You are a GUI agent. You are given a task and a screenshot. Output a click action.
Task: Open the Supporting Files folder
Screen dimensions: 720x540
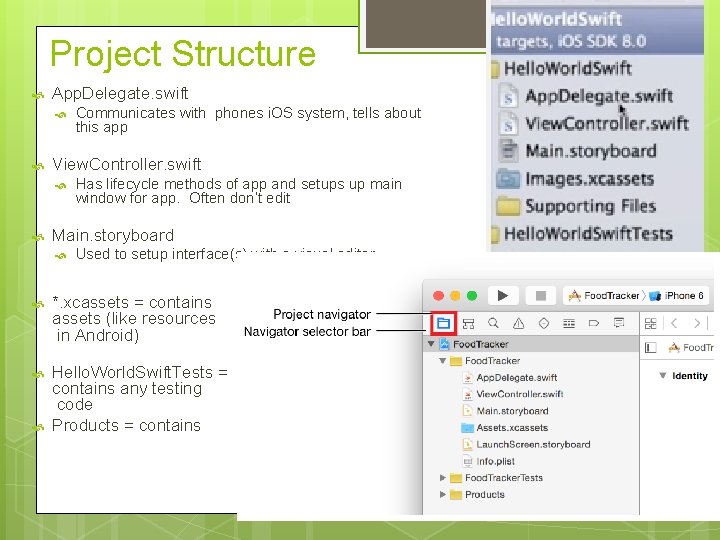[x=590, y=206]
